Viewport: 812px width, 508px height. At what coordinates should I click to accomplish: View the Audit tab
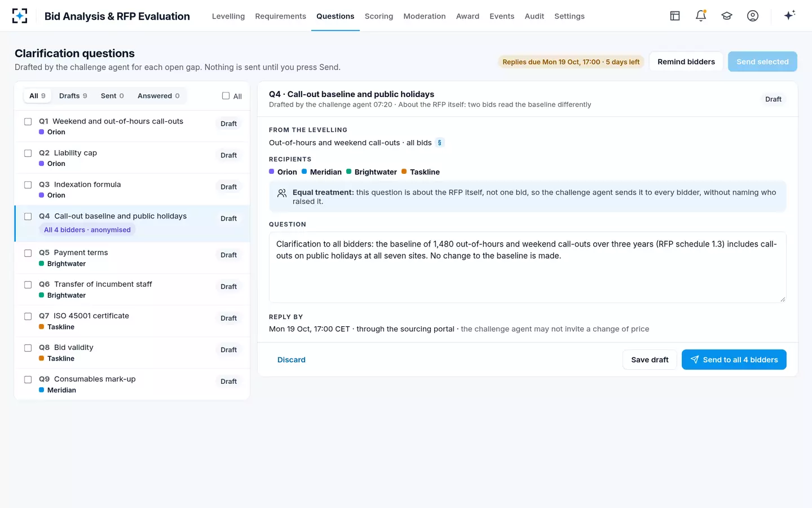(x=534, y=16)
